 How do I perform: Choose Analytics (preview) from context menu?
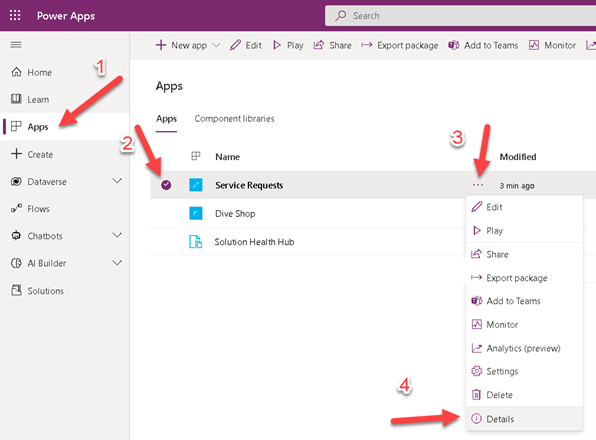point(525,348)
